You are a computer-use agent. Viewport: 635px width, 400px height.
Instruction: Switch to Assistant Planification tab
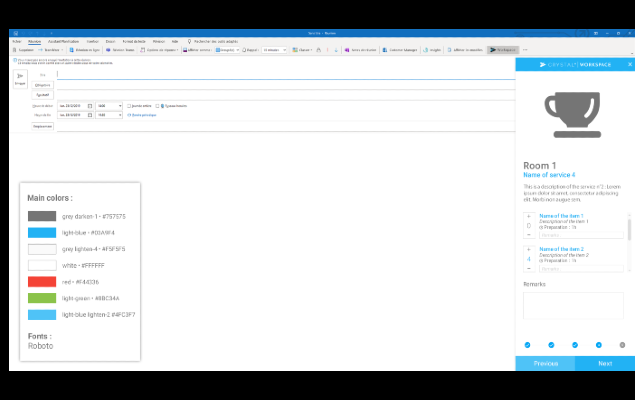click(x=64, y=41)
